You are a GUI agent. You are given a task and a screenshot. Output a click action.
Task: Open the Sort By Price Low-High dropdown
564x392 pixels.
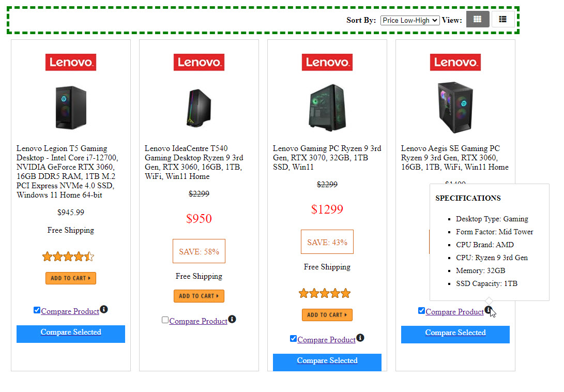[409, 20]
